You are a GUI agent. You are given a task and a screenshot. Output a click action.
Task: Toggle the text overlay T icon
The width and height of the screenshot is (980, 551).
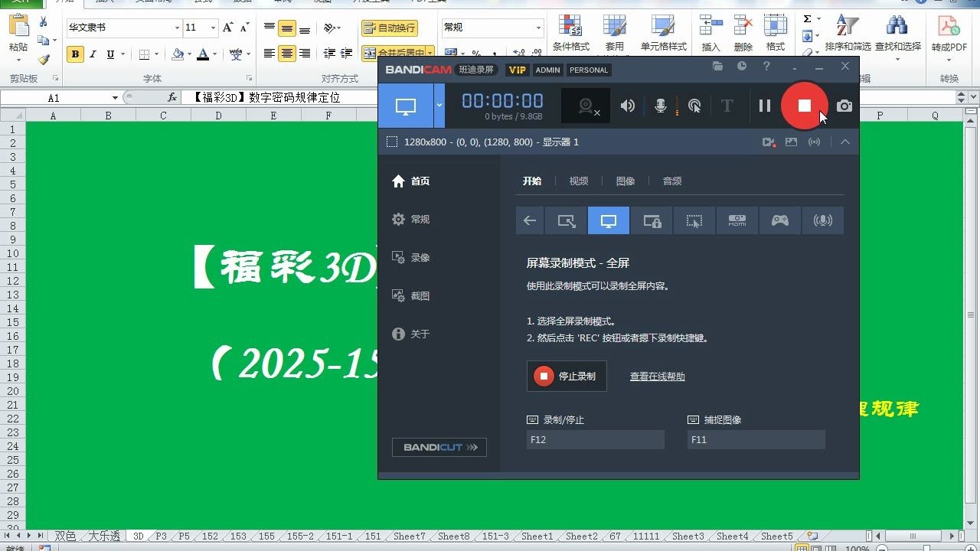(727, 106)
